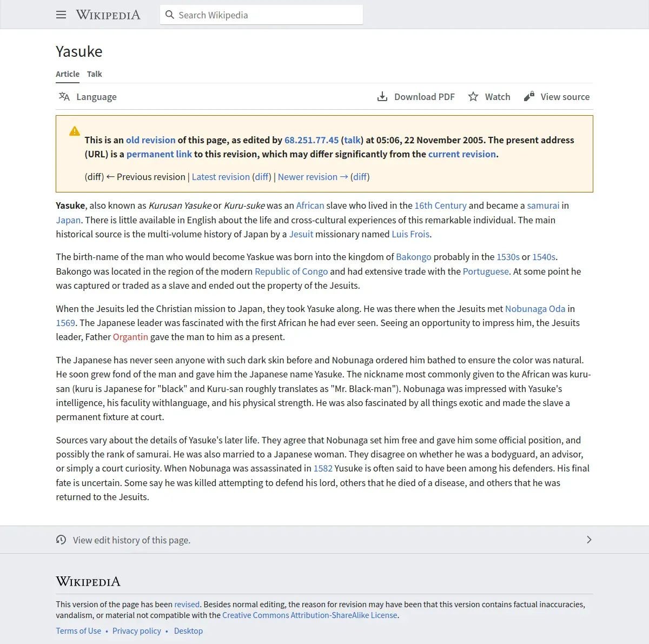The width and height of the screenshot is (649, 644).
Task: Open the 1582 year link
Action: pos(323,468)
